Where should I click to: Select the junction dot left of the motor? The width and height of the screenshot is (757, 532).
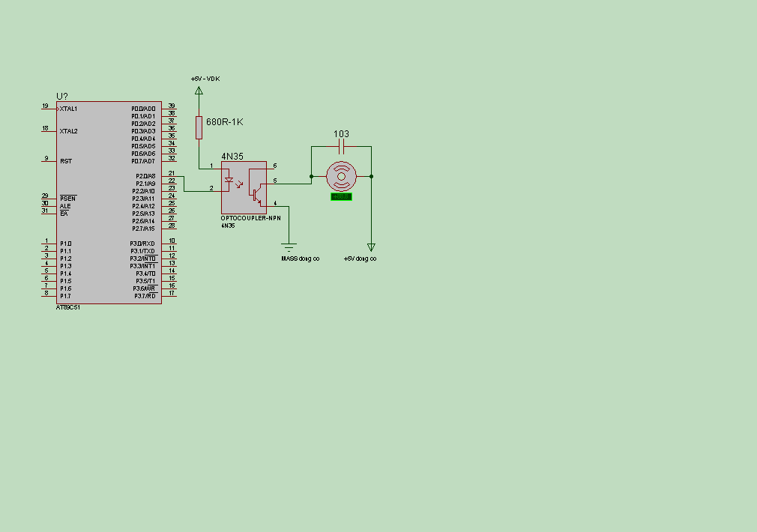tap(311, 176)
